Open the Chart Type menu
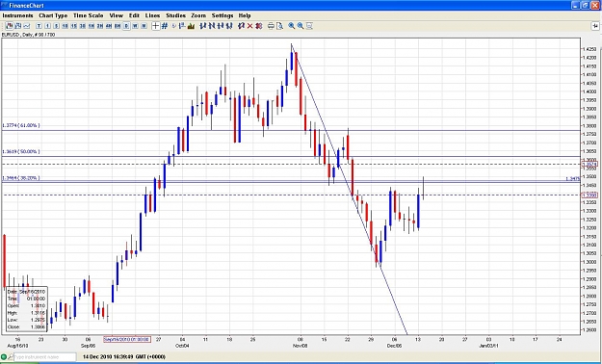Viewport: 602px width, 364px height. pyautogui.click(x=53, y=15)
